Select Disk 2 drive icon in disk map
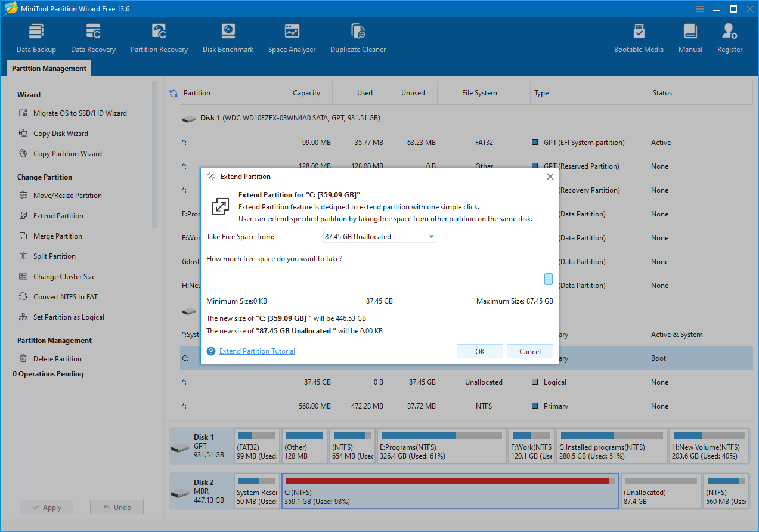The image size is (759, 532). pos(180,493)
